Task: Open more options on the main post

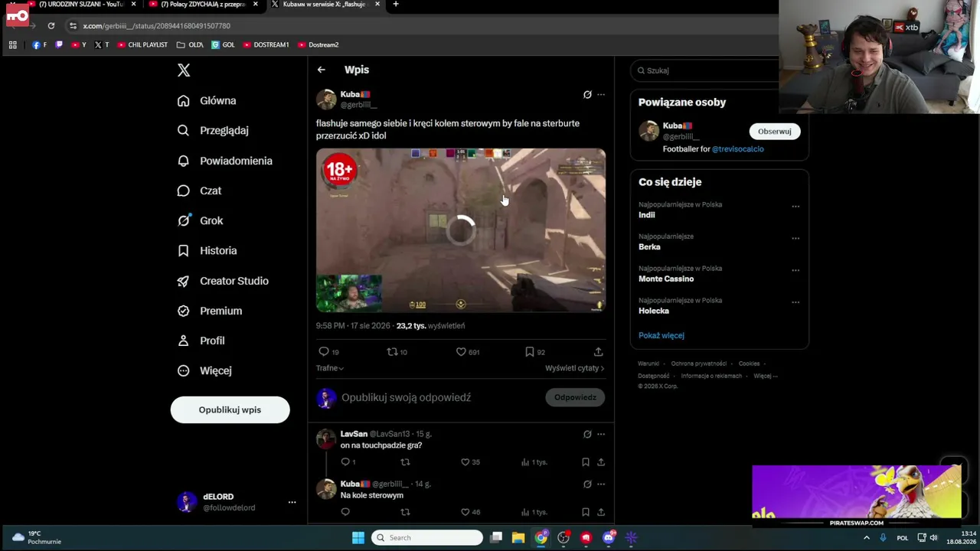Action: (601, 94)
